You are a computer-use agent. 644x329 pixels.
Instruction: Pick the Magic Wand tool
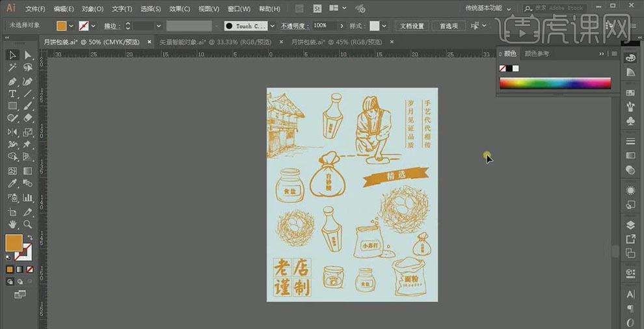click(12, 68)
